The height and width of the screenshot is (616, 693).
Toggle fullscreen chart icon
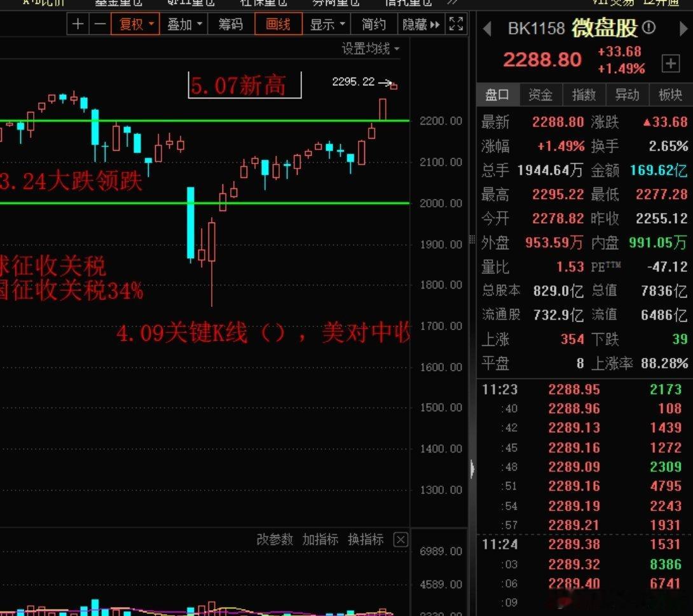(x=456, y=24)
